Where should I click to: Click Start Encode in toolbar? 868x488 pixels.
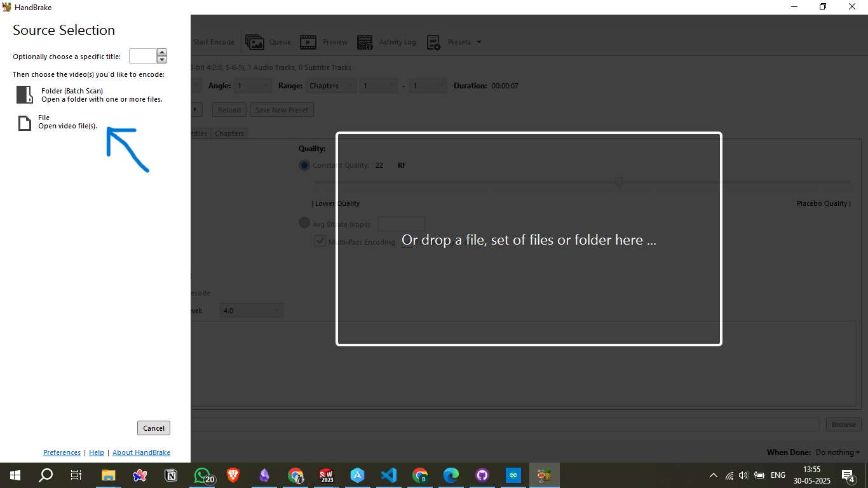pyautogui.click(x=214, y=42)
